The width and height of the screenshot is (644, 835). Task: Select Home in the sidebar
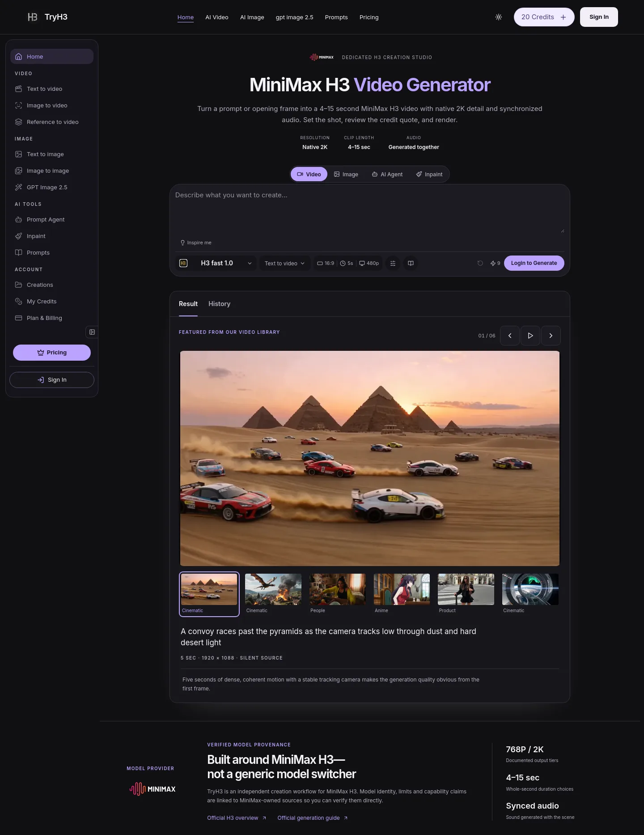pos(52,56)
